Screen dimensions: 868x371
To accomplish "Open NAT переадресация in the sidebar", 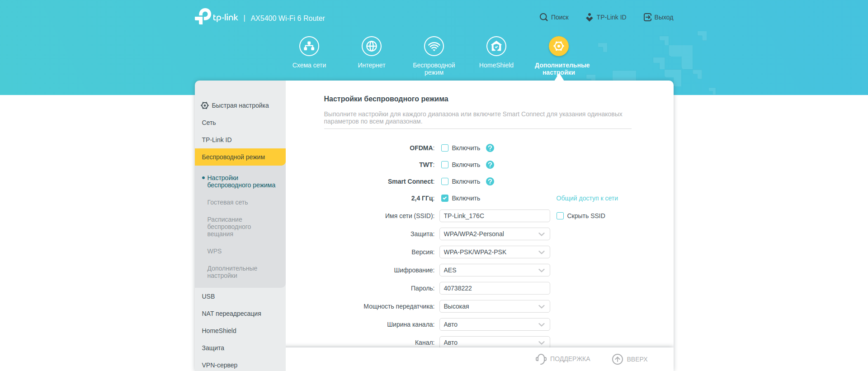I will point(231,314).
